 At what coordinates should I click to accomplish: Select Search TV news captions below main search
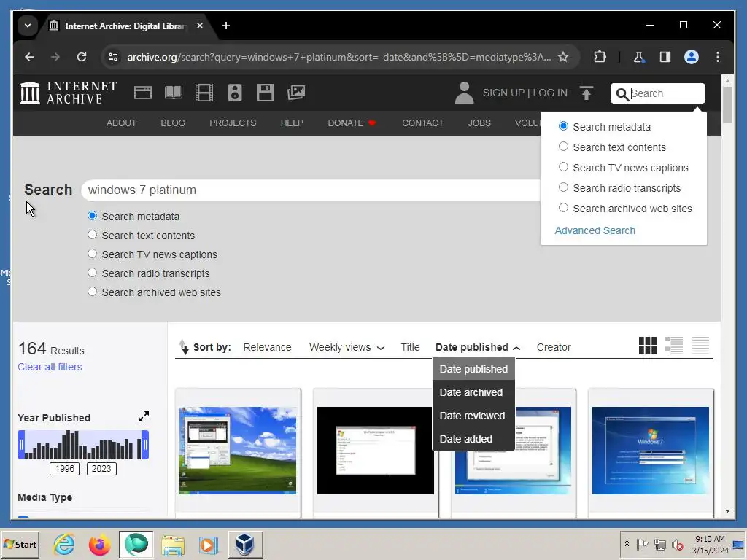93,254
